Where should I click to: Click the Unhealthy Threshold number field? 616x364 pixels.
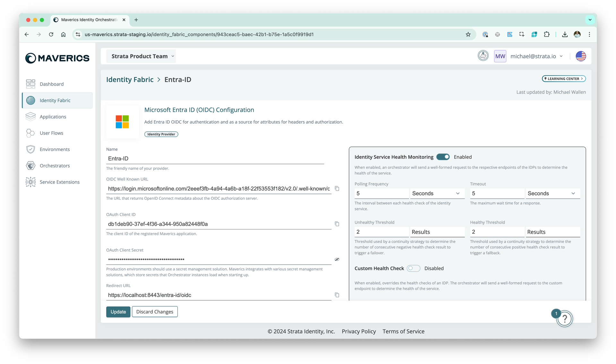(x=381, y=232)
